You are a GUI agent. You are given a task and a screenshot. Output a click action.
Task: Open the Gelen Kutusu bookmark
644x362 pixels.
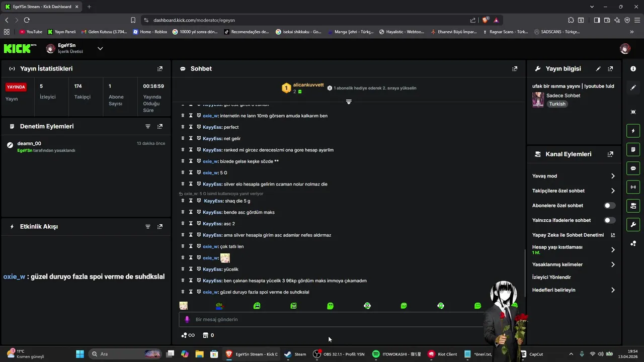(104, 32)
